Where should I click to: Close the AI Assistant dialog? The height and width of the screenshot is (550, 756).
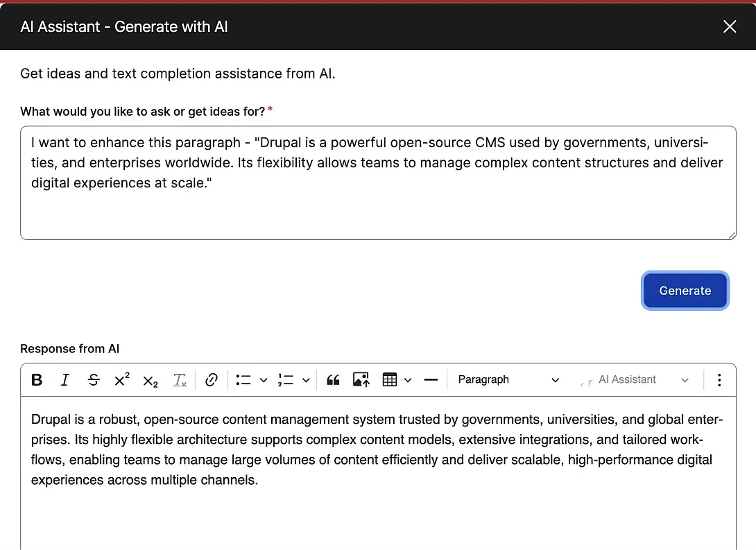tap(730, 26)
